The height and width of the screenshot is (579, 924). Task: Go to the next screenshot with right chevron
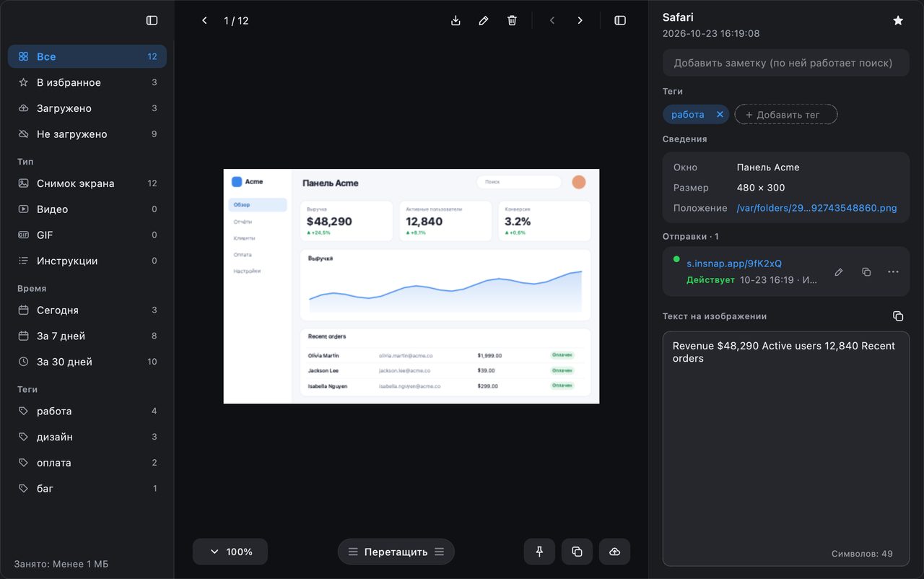[x=580, y=20]
